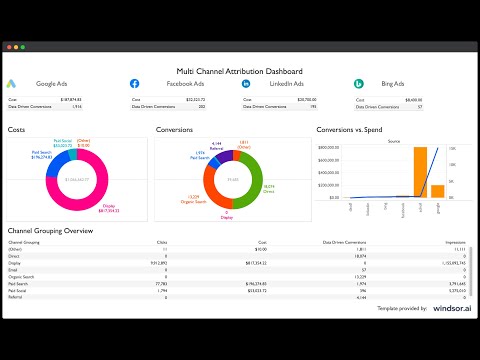Click the LinkedIn Ads heading text
Viewport: 480px width, 360px height.
click(287, 84)
